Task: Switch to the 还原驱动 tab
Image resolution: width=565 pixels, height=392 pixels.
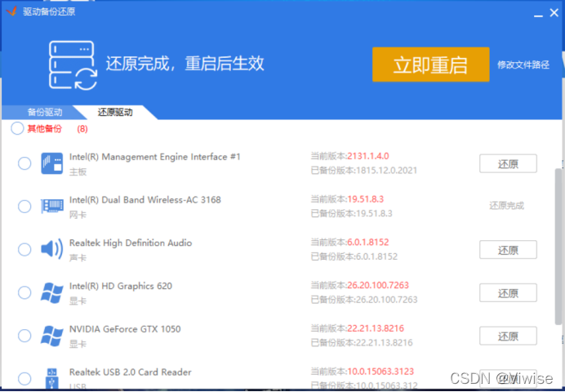Action: pos(115,113)
